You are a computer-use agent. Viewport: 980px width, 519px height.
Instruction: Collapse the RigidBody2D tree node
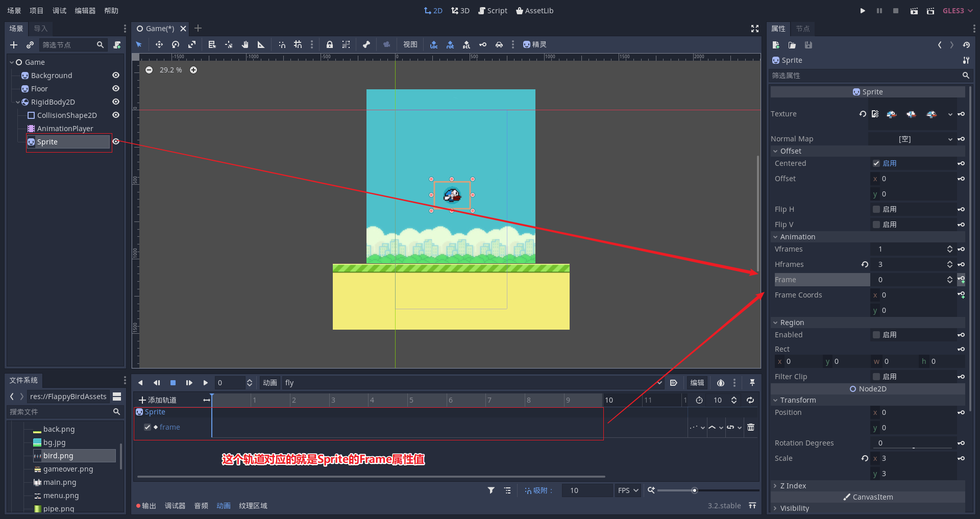(18, 102)
